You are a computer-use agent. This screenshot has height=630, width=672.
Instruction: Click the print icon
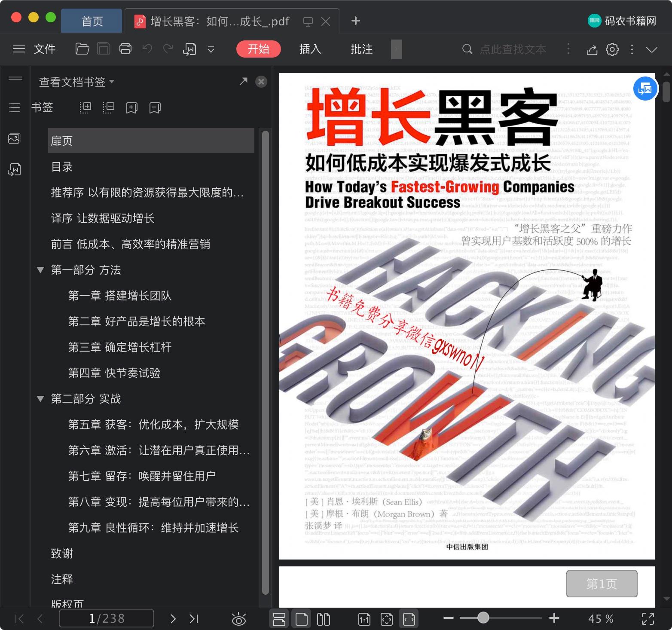(x=125, y=49)
